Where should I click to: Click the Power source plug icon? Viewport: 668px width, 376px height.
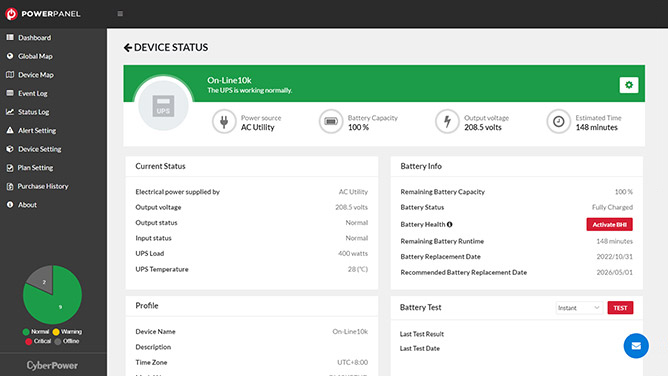[224, 122]
